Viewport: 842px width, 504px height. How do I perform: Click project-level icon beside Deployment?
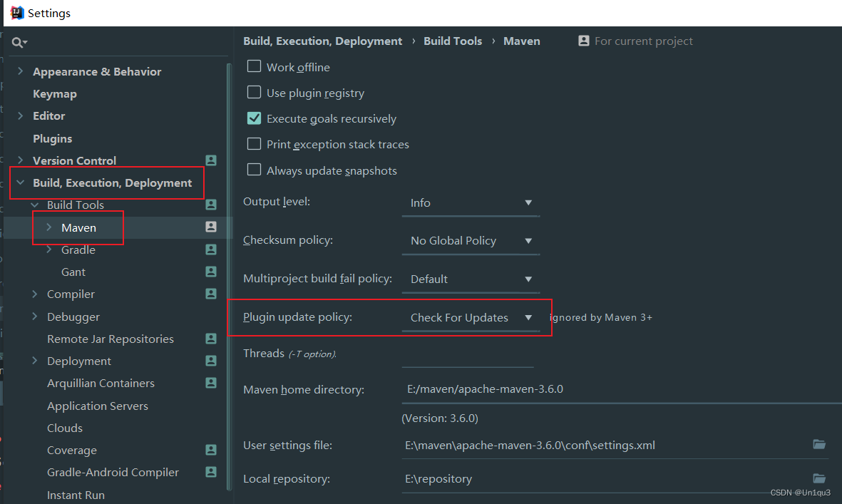211,361
